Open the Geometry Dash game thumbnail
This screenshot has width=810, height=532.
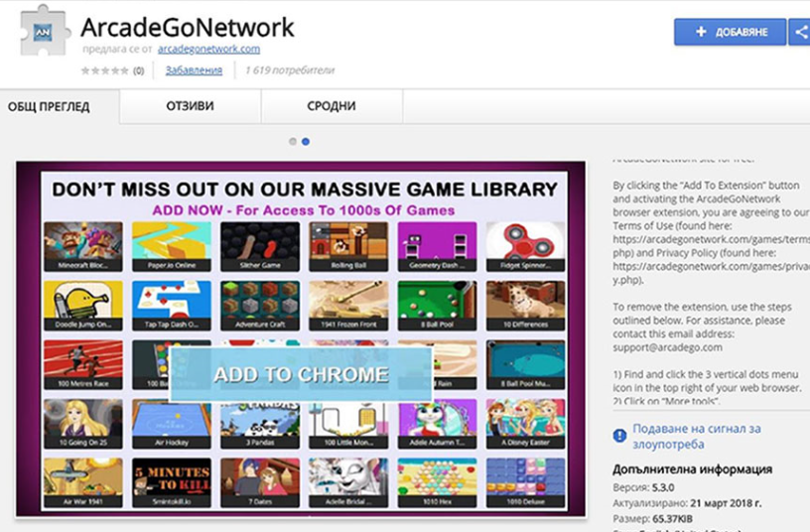437,246
